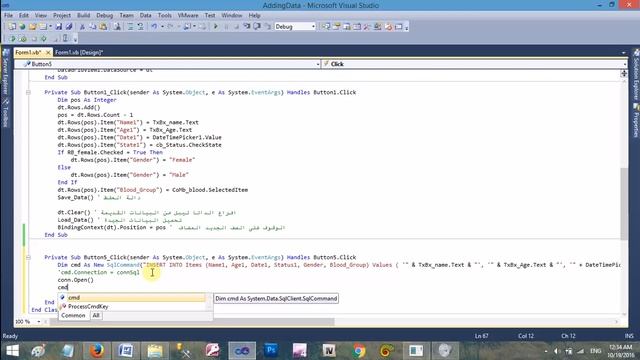Open the Properties side panel
This screenshot has width=640, height=360.
(636, 121)
